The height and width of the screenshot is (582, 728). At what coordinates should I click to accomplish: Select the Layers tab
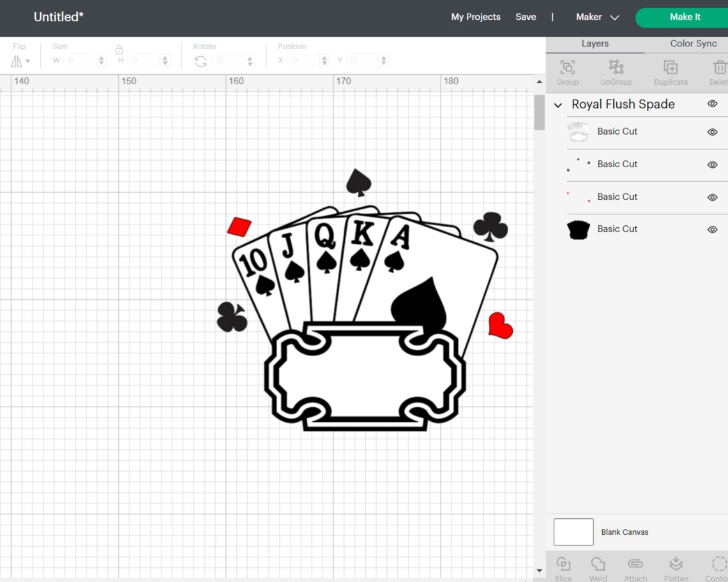595,43
